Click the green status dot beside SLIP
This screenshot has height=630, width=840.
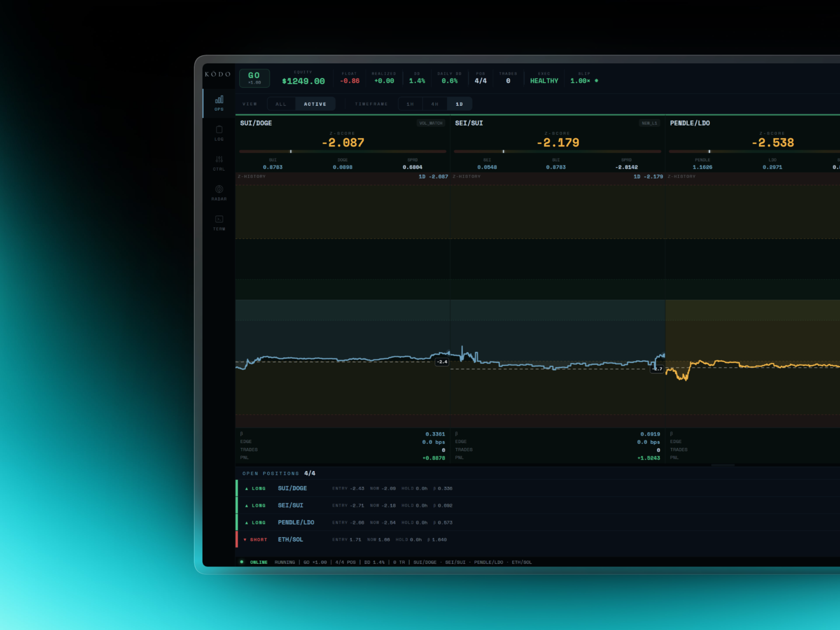coord(595,80)
